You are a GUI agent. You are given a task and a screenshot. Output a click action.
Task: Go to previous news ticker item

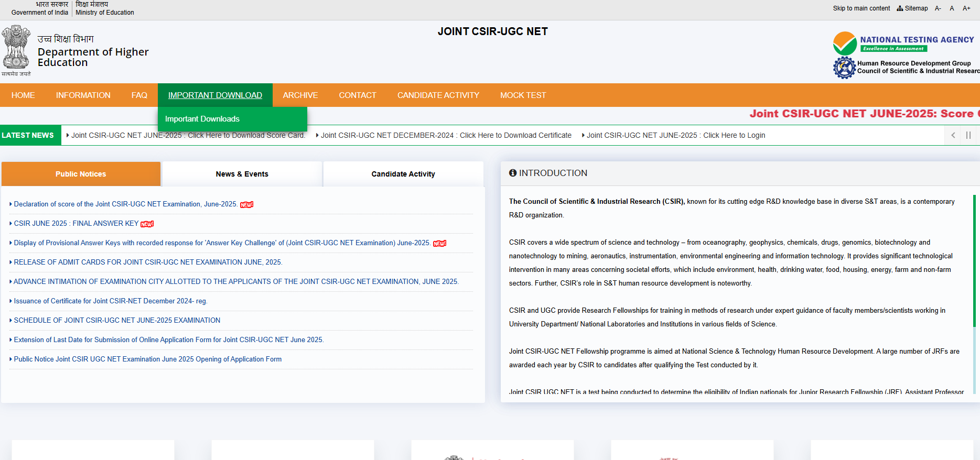(x=953, y=135)
